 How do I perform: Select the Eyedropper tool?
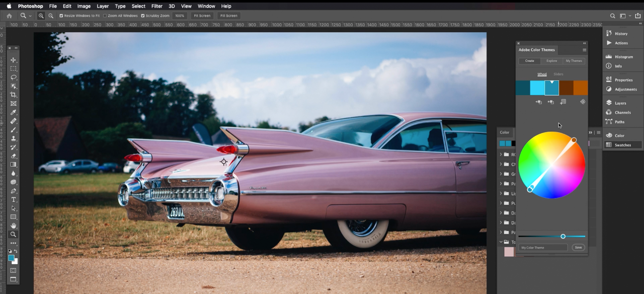pos(14,112)
